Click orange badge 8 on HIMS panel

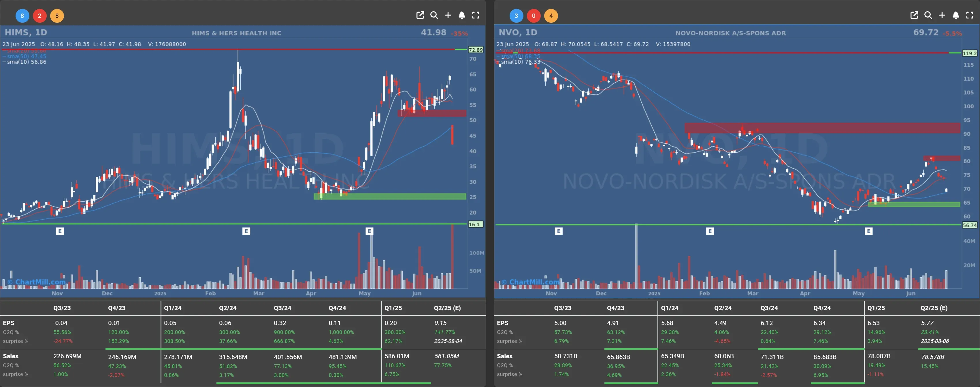click(57, 16)
